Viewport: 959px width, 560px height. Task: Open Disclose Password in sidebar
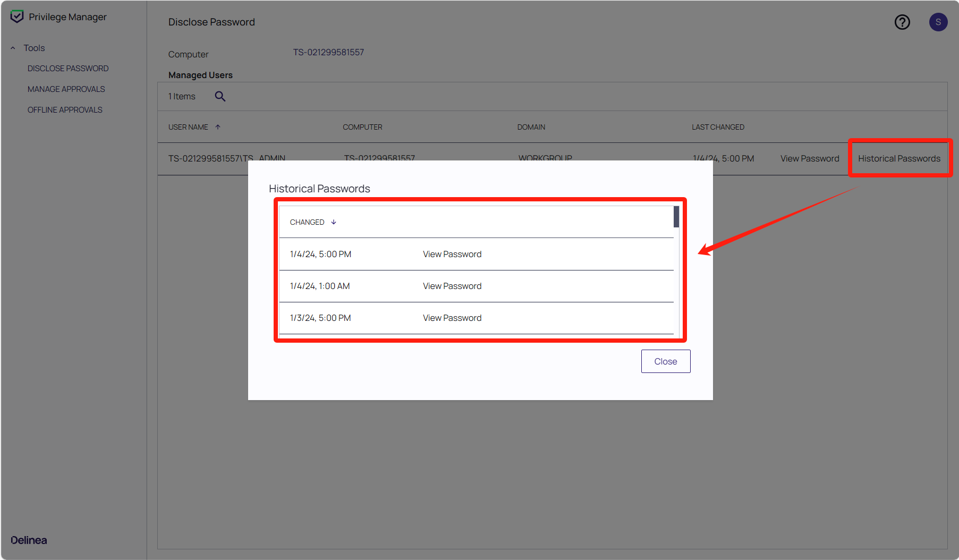68,69
